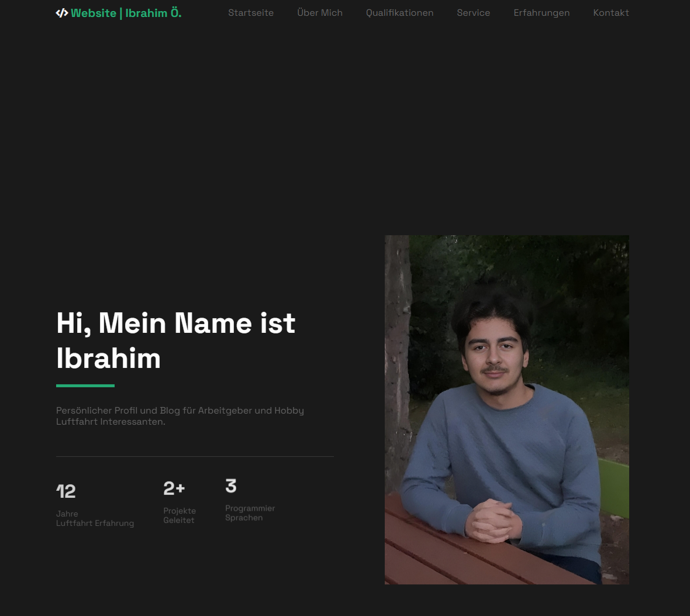Select the green slash symbol in header logo
The image size is (690, 616).
click(x=61, y=12)
